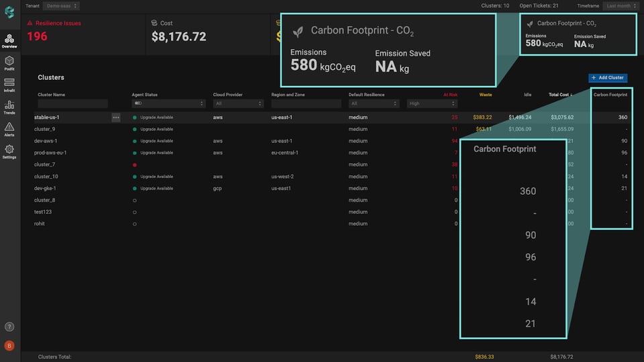Open the stable-us-1 row more options menu
Viewport: 644px width, 362px height.
116,118
